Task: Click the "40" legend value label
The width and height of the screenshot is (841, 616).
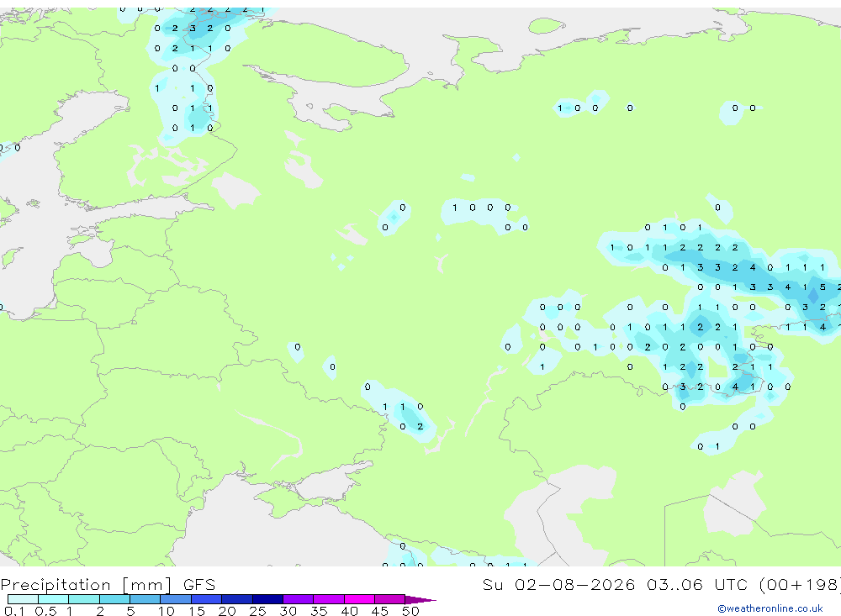Action: pos(349,611)
